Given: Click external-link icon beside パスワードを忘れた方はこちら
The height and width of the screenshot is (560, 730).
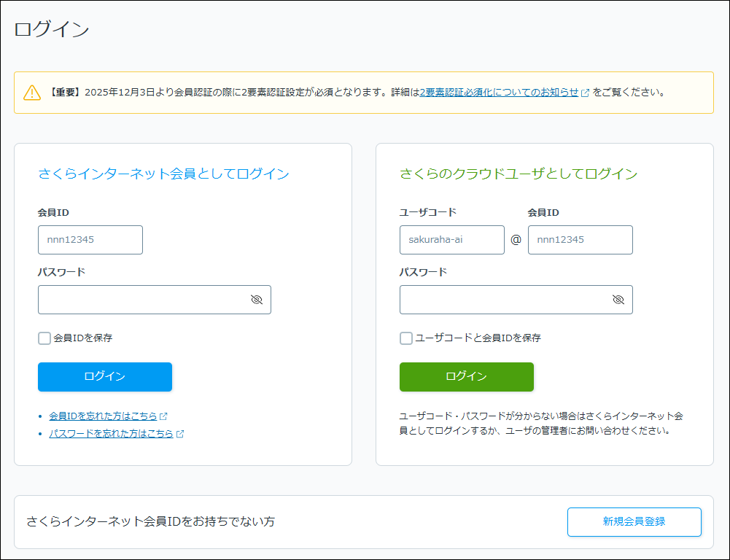Looking at the screenshot, I should [x=180, y=434].
